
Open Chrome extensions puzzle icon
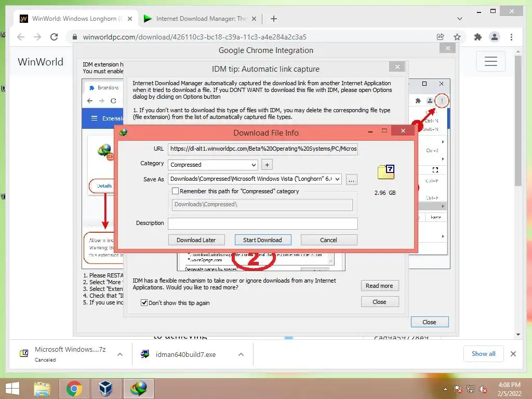[478, 37]
